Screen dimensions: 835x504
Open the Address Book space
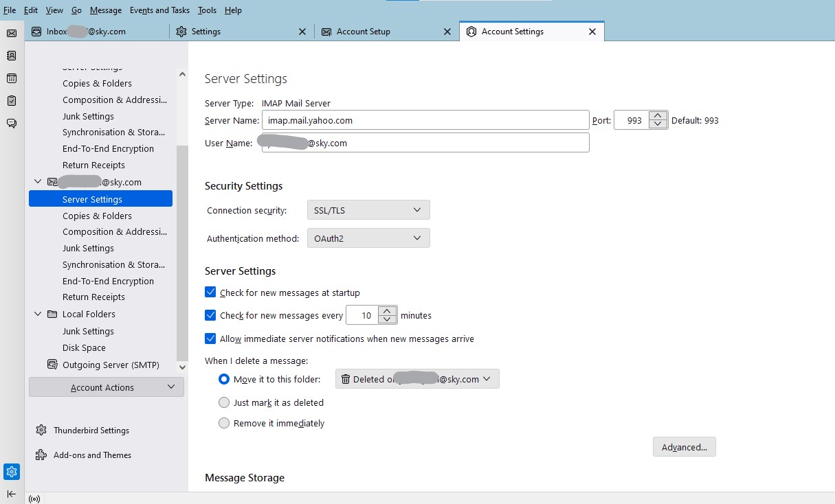pos(12,56)
